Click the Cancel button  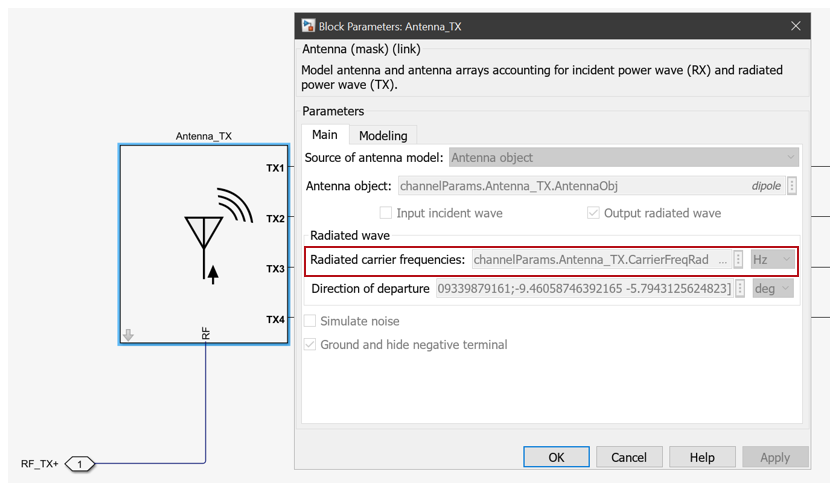pyautogui.click(x=629, y=457)
